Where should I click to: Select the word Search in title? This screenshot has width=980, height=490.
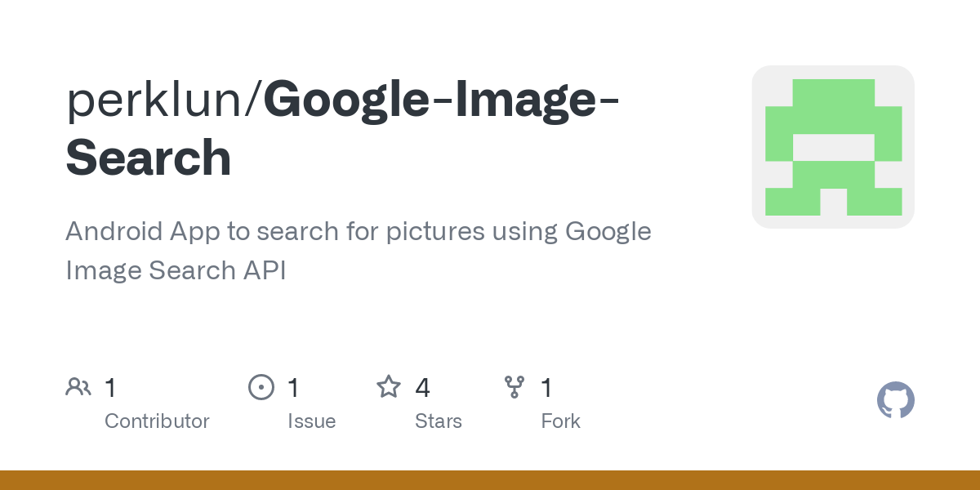point(149,158)
